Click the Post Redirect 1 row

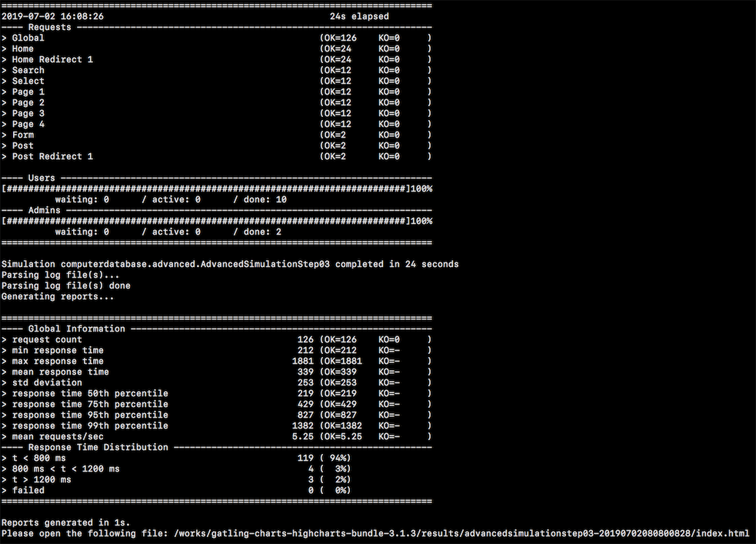coord(216,157)
